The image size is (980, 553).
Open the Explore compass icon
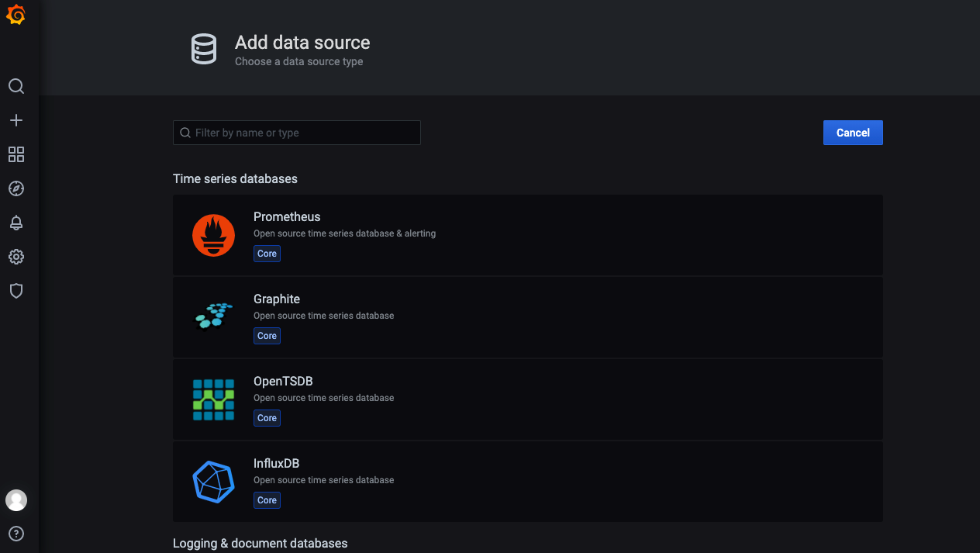(x=16, y=188)
